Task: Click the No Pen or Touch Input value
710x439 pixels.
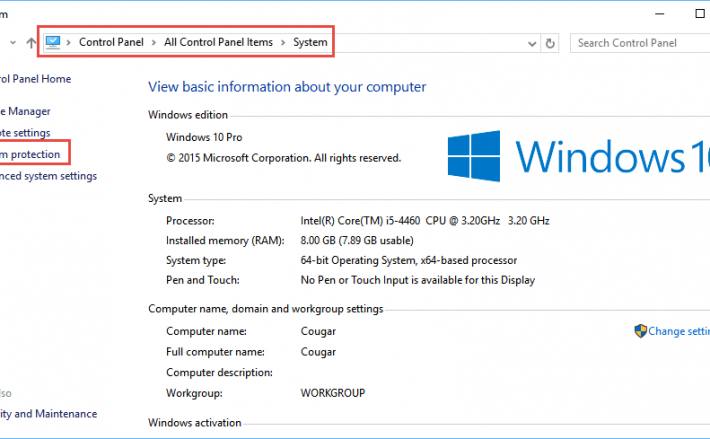Action: coord(417,280)
